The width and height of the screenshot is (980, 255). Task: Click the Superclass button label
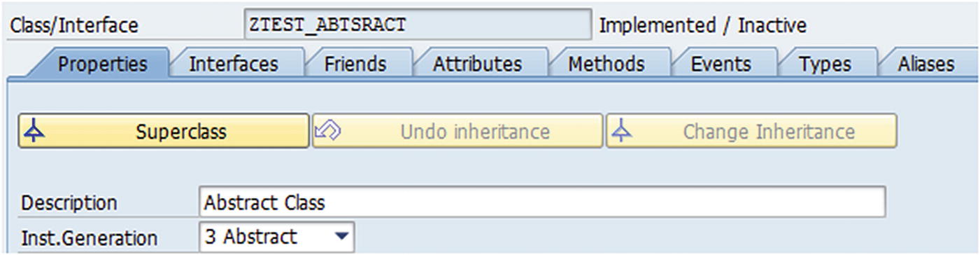point(181,132)
